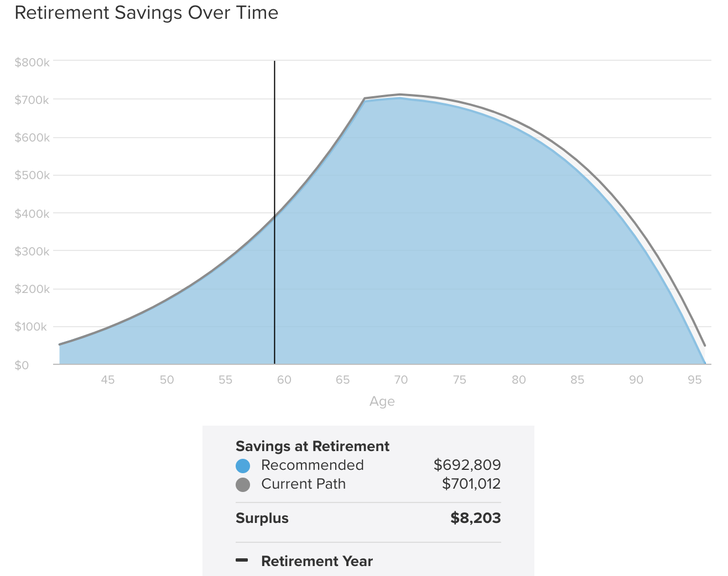Click the Surplus label
The width and height of the screenshot is (728, 576).
pyautogui.click(x=262, y=518)
